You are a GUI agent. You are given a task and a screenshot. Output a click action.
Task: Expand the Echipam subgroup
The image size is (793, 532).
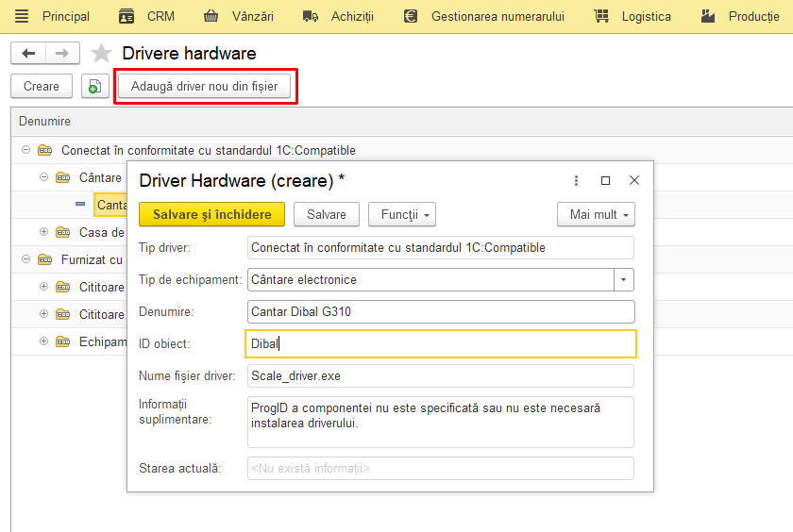(44, 341)
